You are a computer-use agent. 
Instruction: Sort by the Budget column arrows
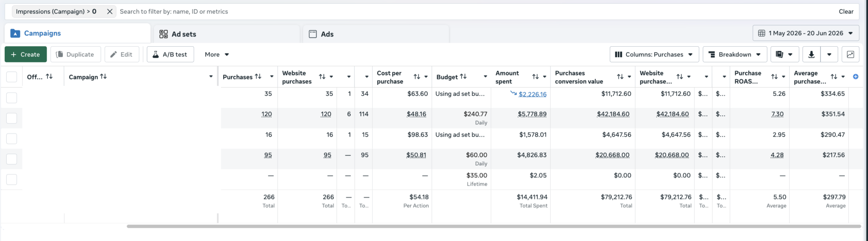[x=463, y=76]
